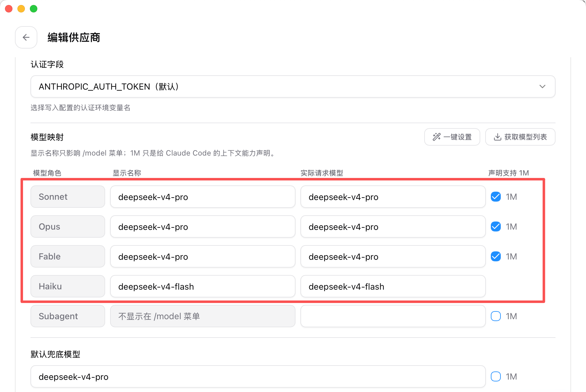Viewport: 586px width, 392px height.
Task: Click the Haiku model role label
Action: pos(68,286)
